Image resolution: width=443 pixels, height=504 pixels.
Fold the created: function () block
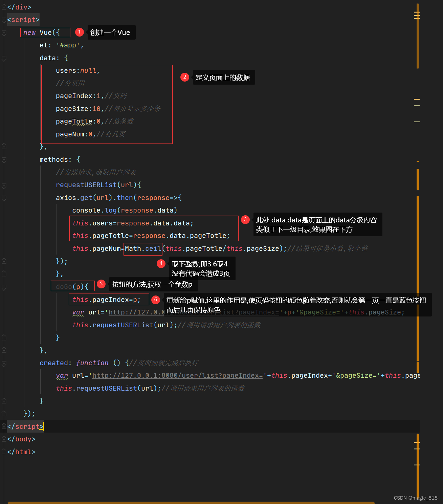(4, 363)
